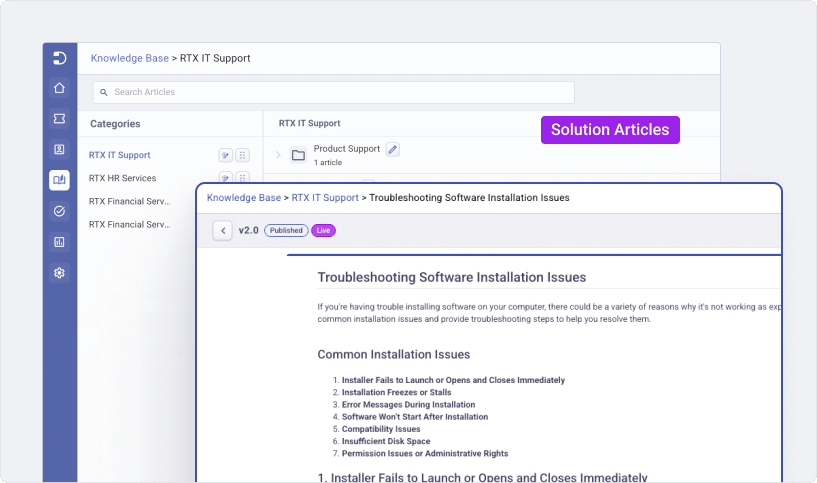The height and width of the screenshot is (483, 817).
Task: Click the app logo in the sidebar
Action: [59, 58]
